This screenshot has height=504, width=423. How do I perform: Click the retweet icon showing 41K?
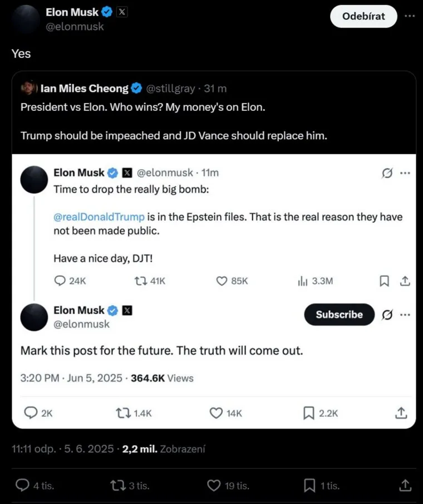tap(141, 281)
